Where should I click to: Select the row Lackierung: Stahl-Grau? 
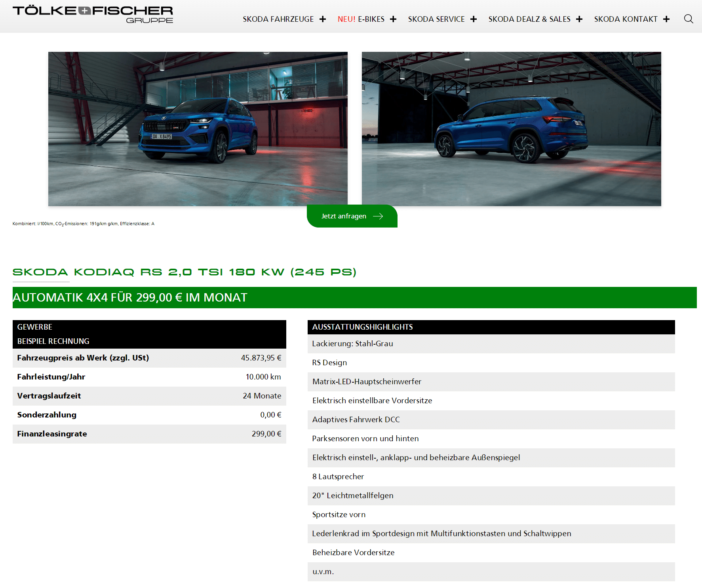(x=491, y=344)
